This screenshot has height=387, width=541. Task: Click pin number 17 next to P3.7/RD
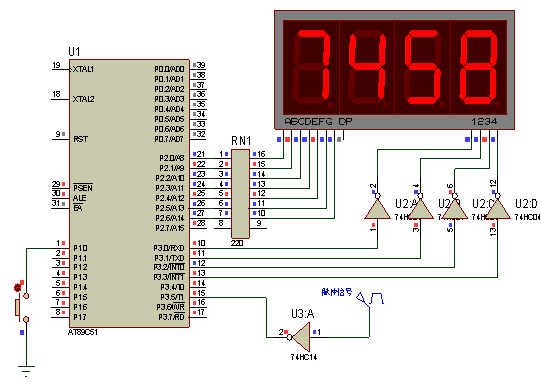click(201, 312)
